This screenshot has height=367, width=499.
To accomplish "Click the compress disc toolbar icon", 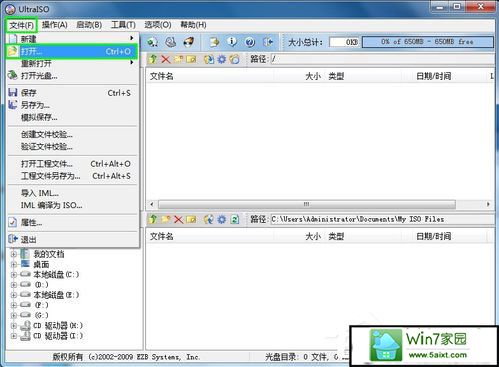I will [x=171, y=42].
